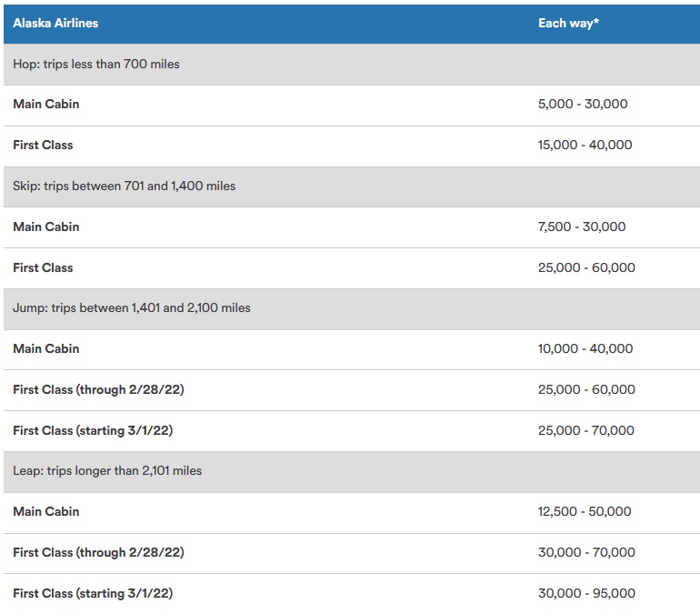Select the '5,000 - 30,000' miles value

(x=583, y=105)
